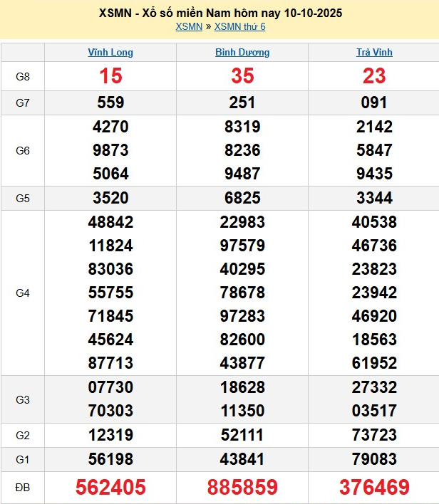
Task: Click the G4 row label
Action: pyautogui.click(x=23, y=293)
